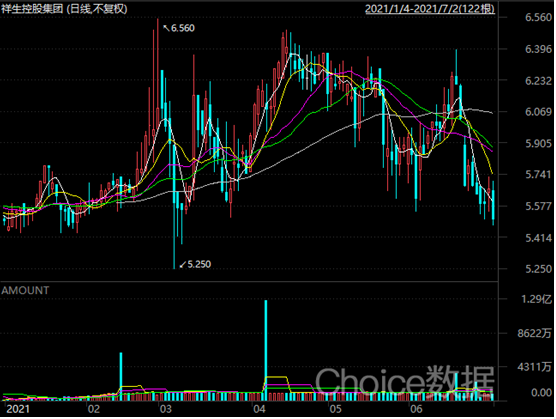Select the 5.250 low price annotation
This screenshot has height=419, width=556.
(x=195, y=264)
